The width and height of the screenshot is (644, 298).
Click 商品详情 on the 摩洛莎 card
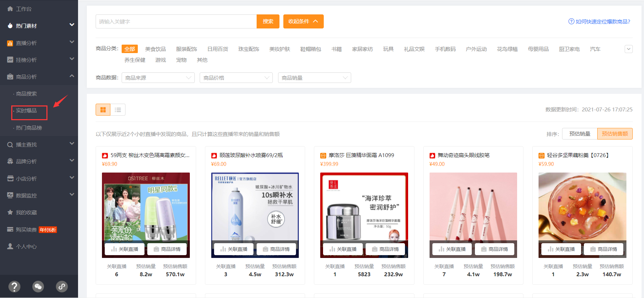[385, 249]
